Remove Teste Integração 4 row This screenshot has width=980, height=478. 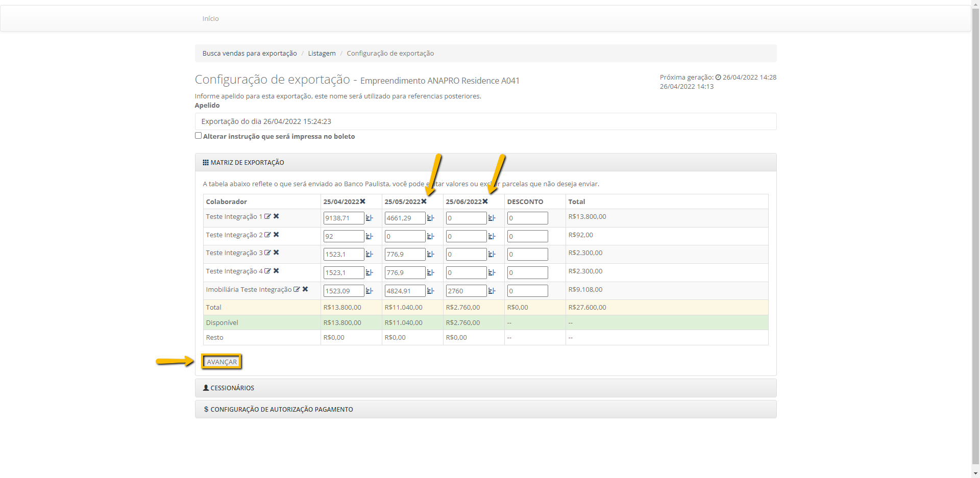276,271
